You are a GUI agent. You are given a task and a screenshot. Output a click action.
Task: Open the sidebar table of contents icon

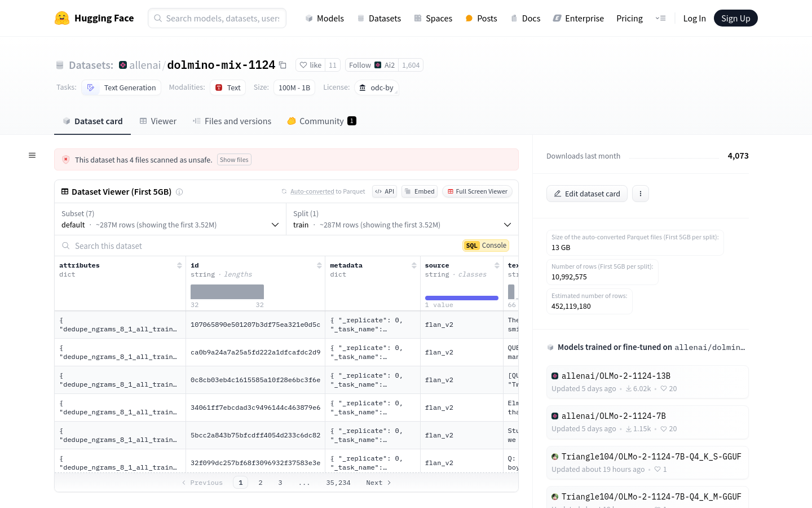pyautogui.click(x=32, y=155)
